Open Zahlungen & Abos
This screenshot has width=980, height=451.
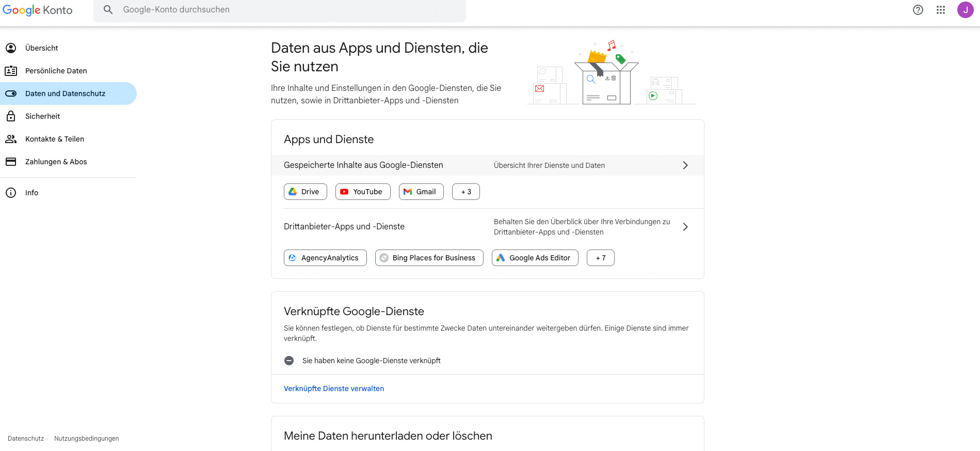tap(68, 162)
